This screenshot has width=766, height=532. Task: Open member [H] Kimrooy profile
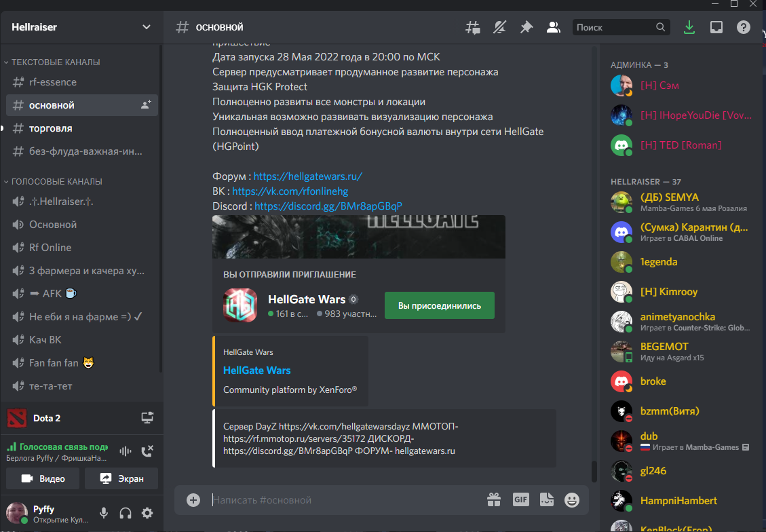(682, 292)
